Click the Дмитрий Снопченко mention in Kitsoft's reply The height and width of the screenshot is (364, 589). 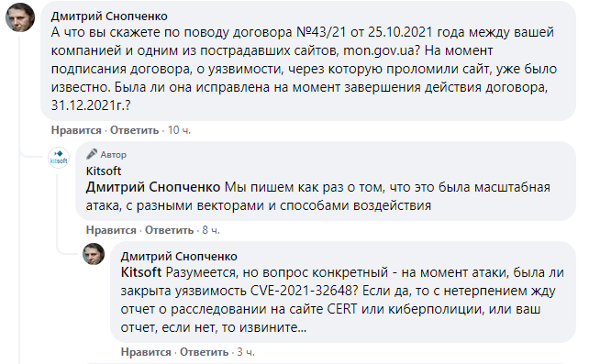click(153, 187)
